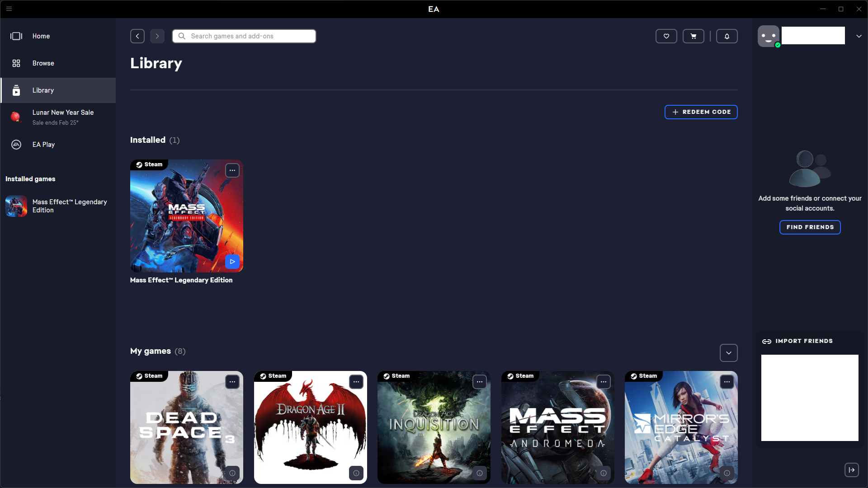Image resolution: width=868 pixels, height=488 pixels.
Task: Expand the account profile dropdown
Action: 859,36
